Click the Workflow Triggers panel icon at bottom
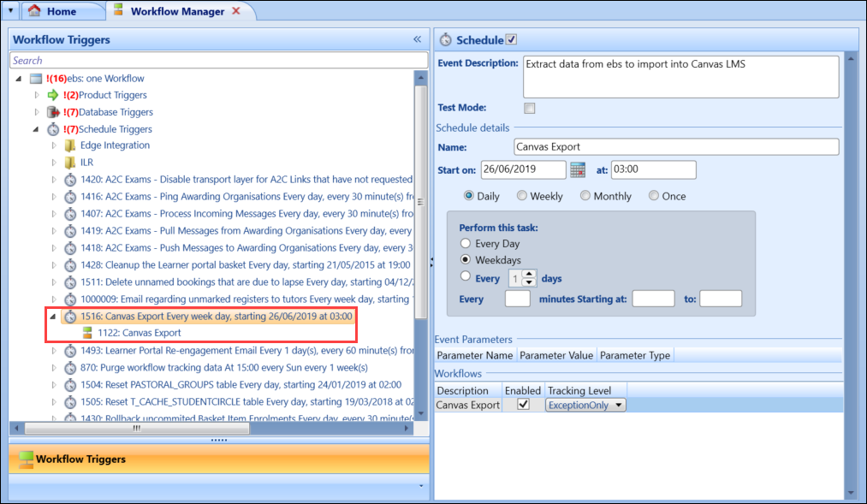The height and width of the screenshot is (504, 867). pyautogui.click(x=24, y=460)
